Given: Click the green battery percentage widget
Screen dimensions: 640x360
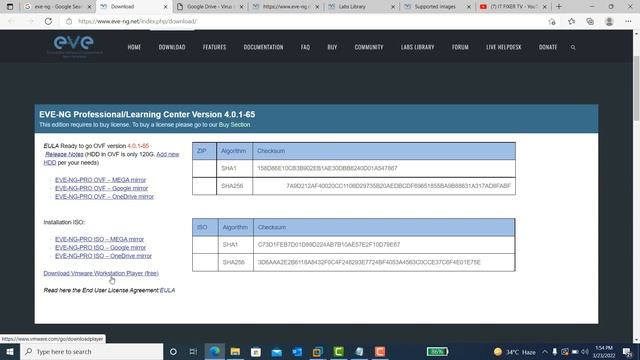Looking at the screenshot, I should (437, 351).
